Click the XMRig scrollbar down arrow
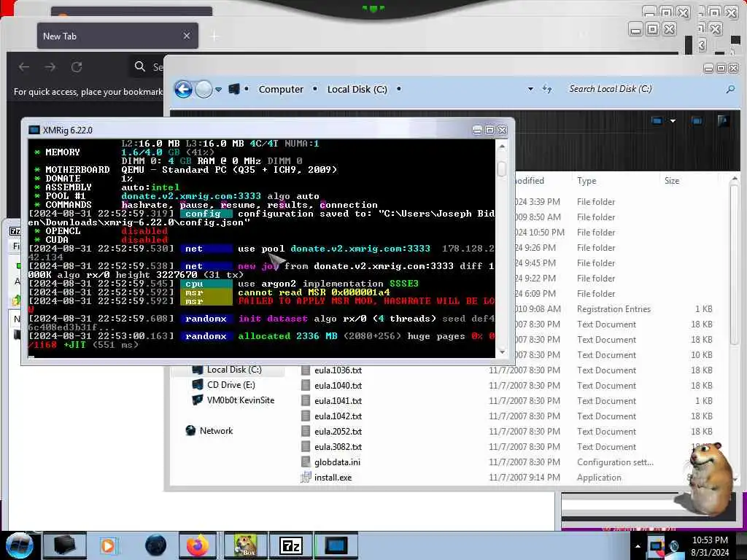Screen dimensions: 747x560 [502, 352]
